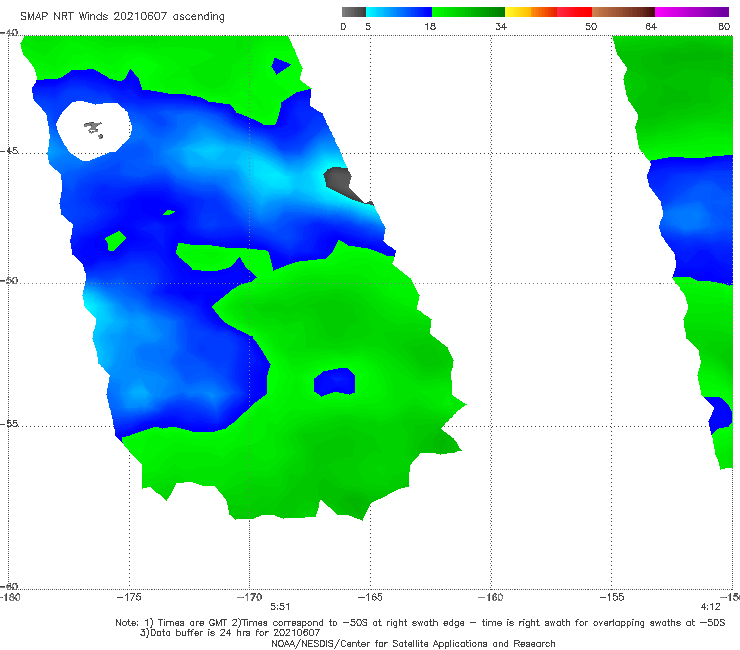Click the small blue patch in the top green band
The height and width of the screenshot is (650, 740).
pos(280,66)
